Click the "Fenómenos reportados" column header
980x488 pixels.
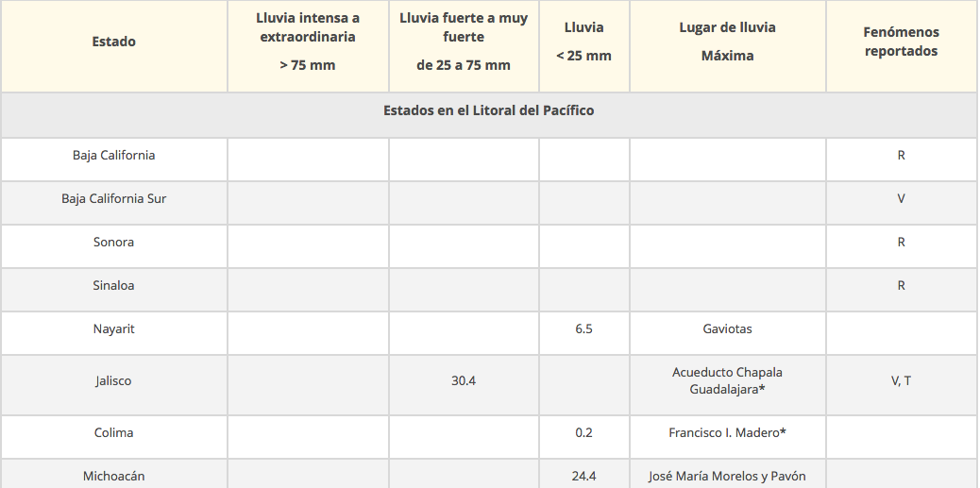point(901,42)
